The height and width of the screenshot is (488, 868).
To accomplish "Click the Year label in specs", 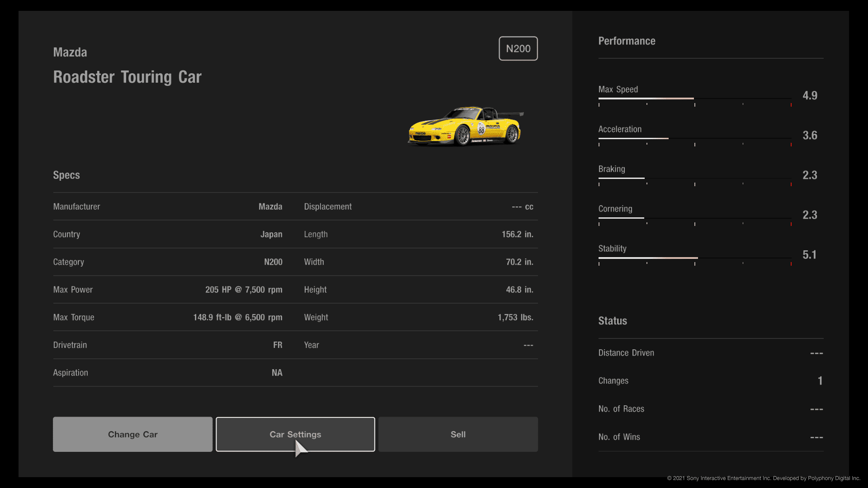I will [311, 345].
